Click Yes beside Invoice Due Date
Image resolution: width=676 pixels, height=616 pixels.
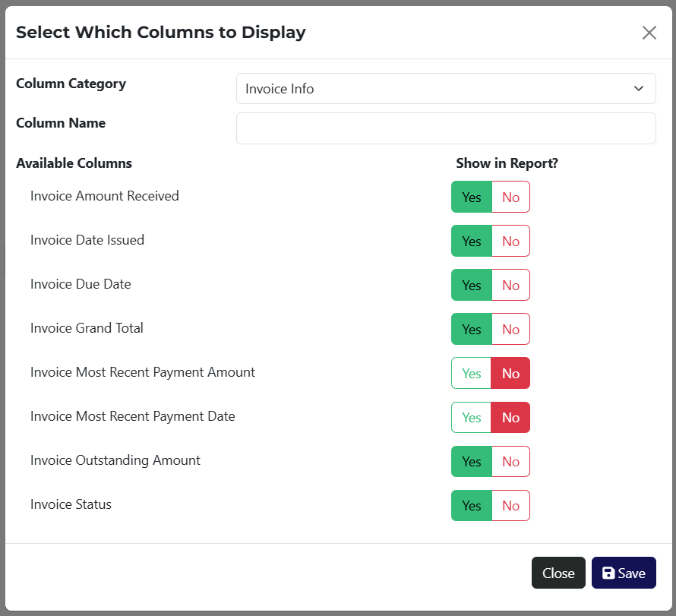click(472, 286)
